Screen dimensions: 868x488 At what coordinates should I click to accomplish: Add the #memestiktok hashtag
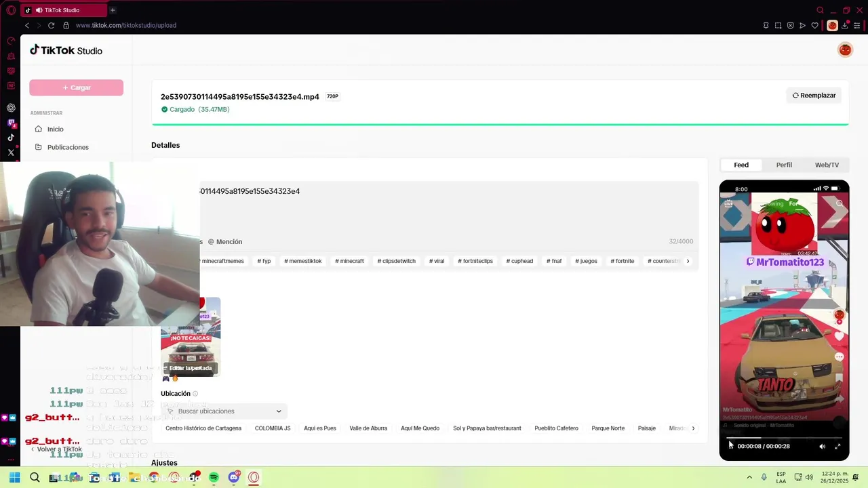[x=303, y=261]
